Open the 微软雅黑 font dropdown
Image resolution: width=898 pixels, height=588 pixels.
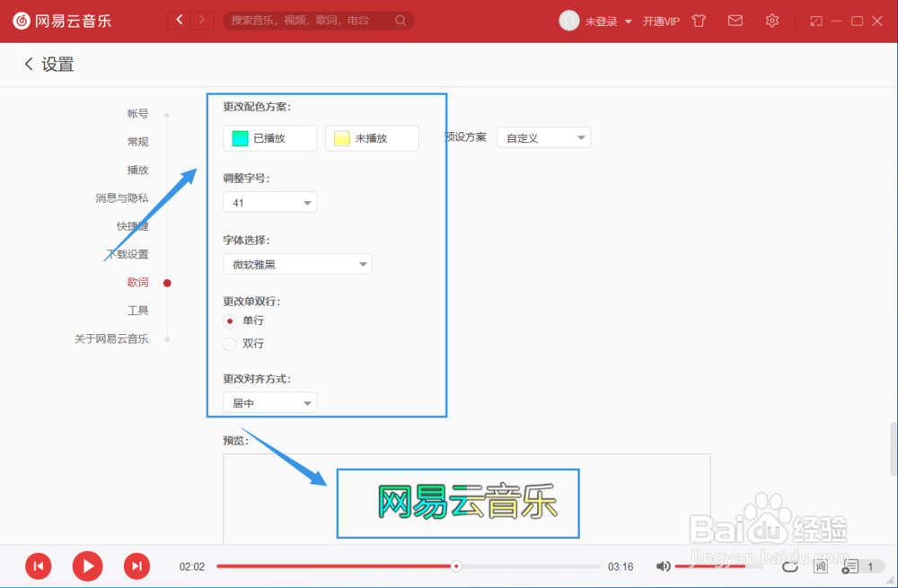point(297,264)
